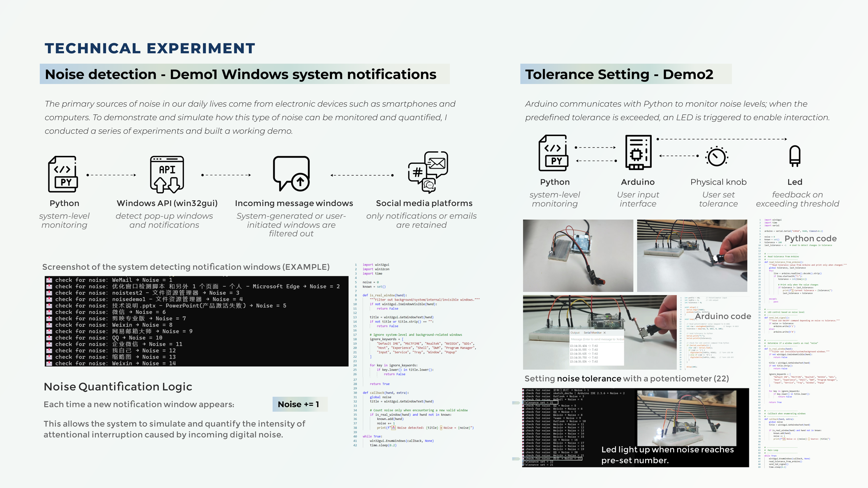868x488 pixels.
Task: Click the Arduino board icon
Action: tap(638, 152)
